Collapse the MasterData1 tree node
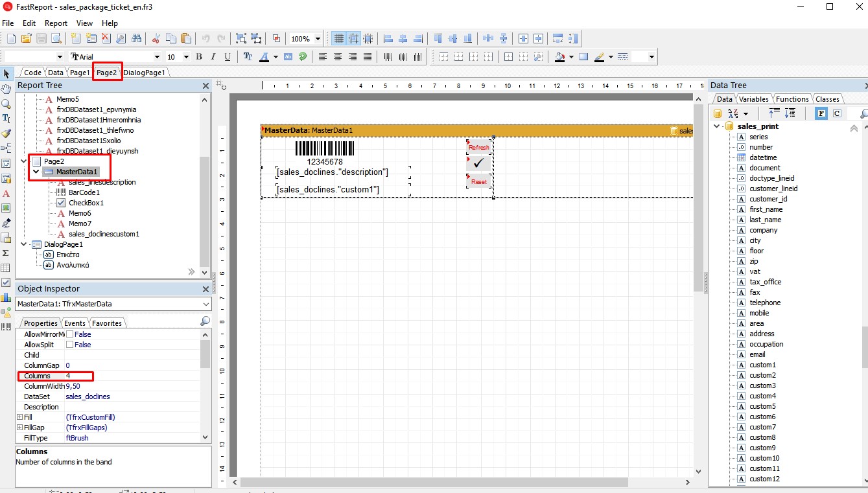 [36, 172]
